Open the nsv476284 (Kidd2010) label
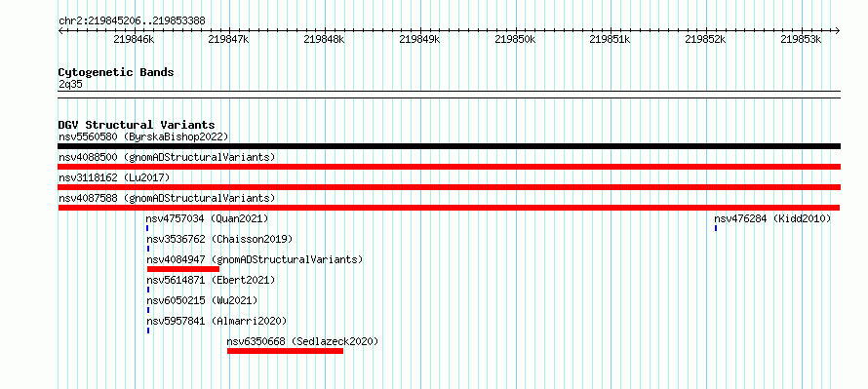 (772, 218)
